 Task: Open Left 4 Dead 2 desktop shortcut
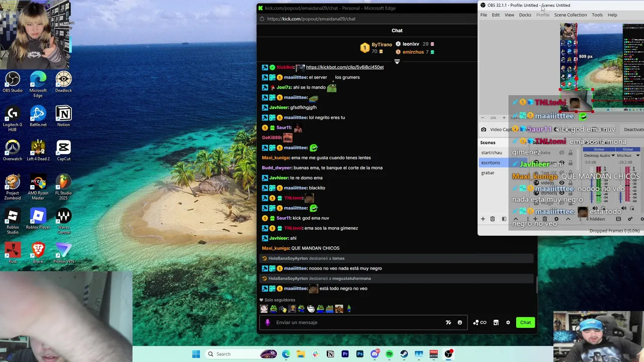(38, 151)
